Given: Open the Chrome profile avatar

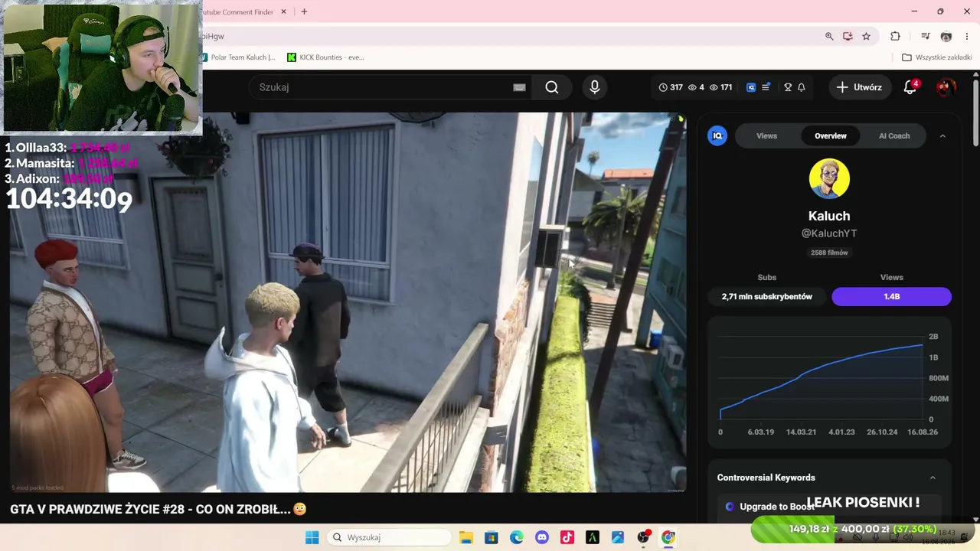Looking at the screenshot, I should click(x=946, y=36).
